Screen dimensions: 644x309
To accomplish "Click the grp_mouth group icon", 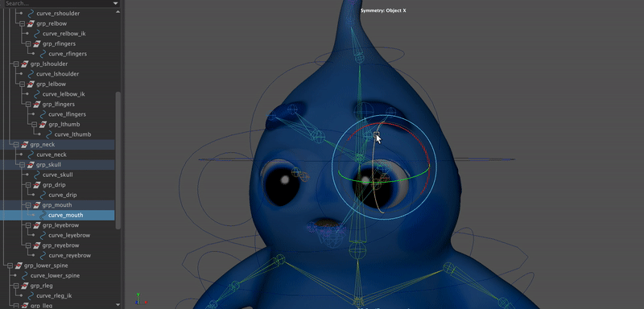I will tap(36, 204).
